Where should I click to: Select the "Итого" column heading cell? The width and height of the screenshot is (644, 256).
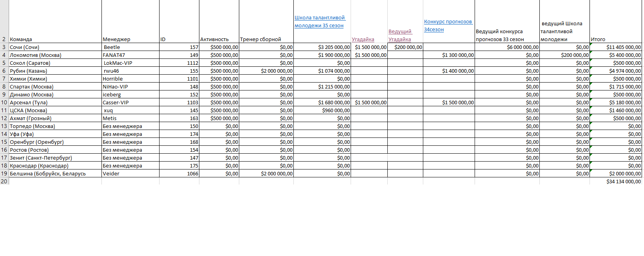[598, 39]
